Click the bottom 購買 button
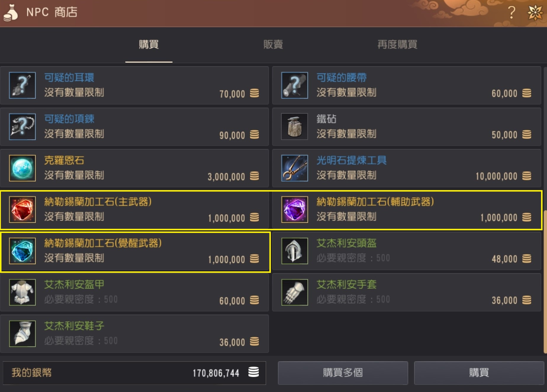Screen dimensions: 547x392 [x=479, y=373]
